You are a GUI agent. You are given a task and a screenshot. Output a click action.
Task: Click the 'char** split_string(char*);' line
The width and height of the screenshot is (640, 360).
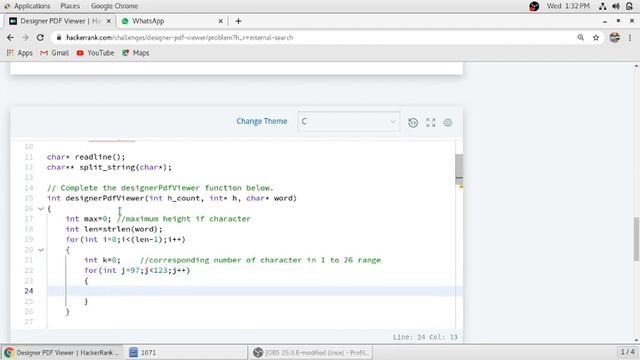click(x=109, y=167)
